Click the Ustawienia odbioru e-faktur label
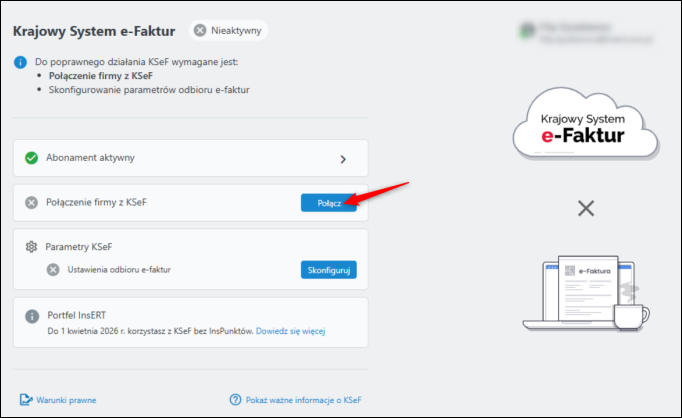The image size is (682, 418). point(119,270)
